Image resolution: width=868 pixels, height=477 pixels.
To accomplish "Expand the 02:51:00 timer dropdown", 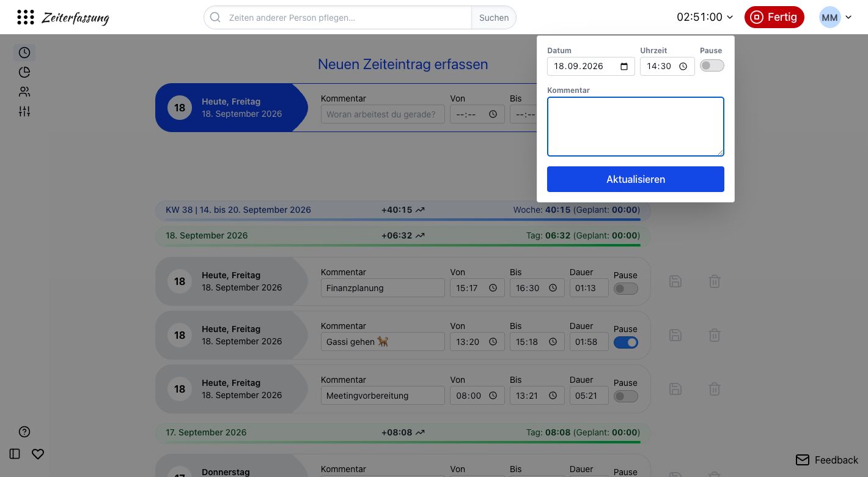I will point(705,17).
